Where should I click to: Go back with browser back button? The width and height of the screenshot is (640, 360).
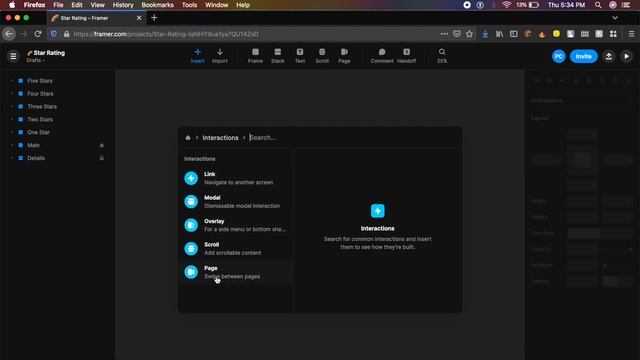9,34
